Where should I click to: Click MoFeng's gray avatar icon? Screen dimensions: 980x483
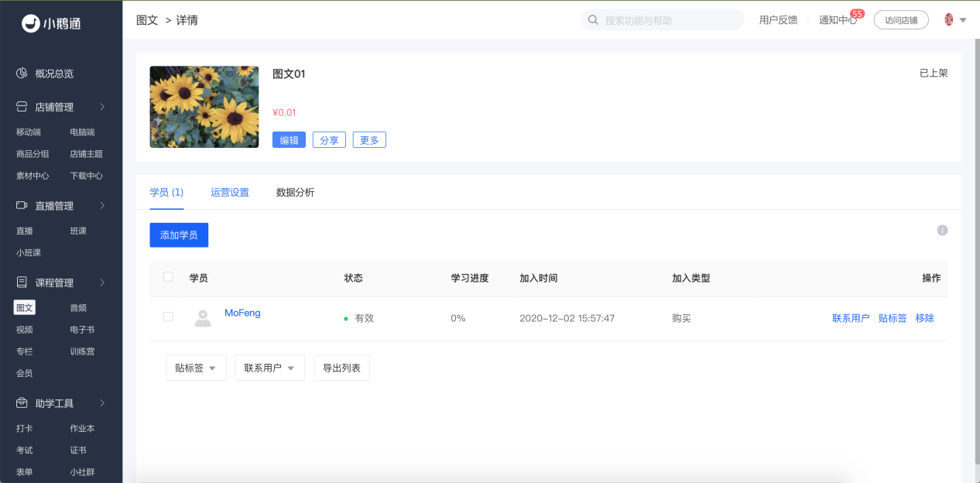point(203,317)
